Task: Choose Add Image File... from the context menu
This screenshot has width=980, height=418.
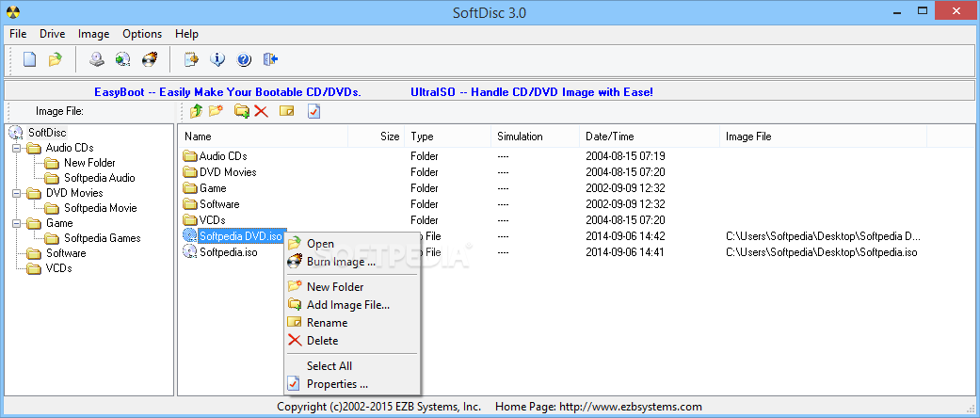Action: point(352,305)
